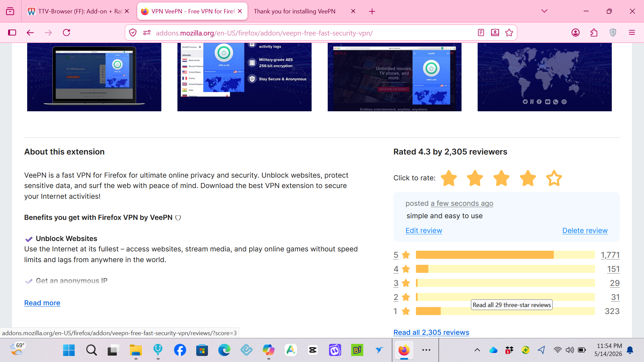Go back to previous page
The width and height of the screenshot is (644, 362).
(x=30, y=33)
